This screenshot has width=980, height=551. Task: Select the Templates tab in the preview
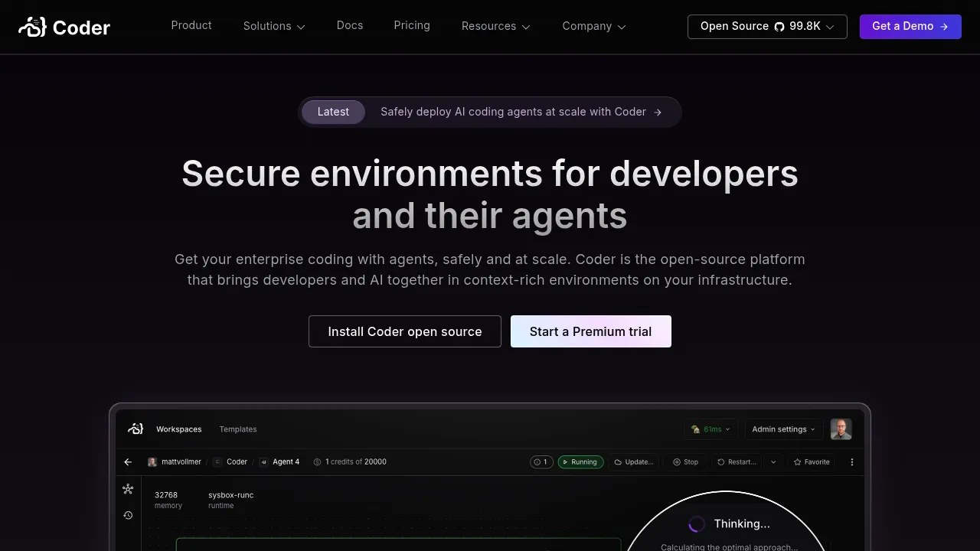238,429
